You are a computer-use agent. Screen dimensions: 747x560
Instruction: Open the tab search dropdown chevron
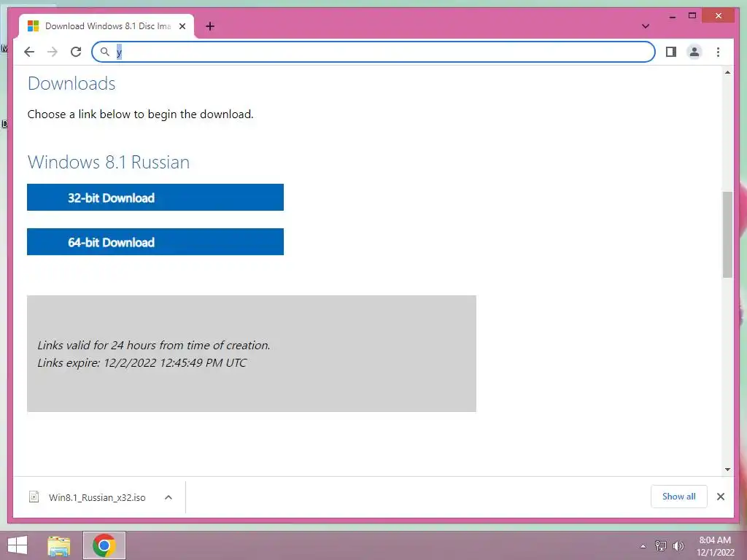646,26
